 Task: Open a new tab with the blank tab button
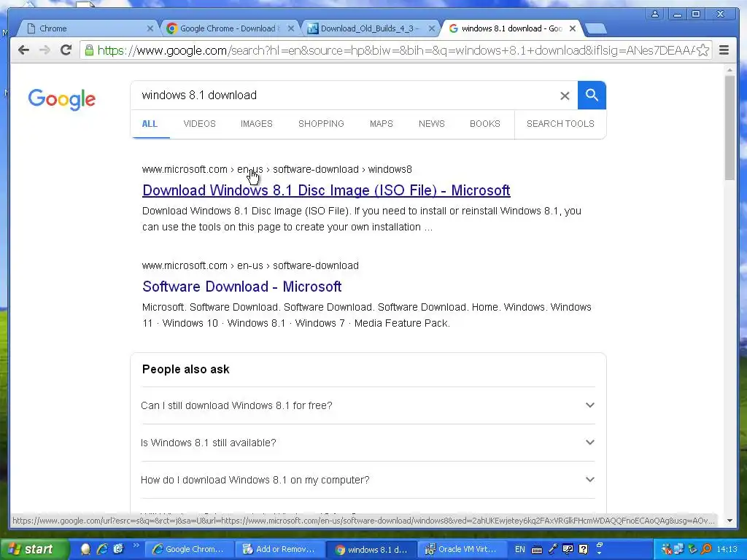coord(595,28)
